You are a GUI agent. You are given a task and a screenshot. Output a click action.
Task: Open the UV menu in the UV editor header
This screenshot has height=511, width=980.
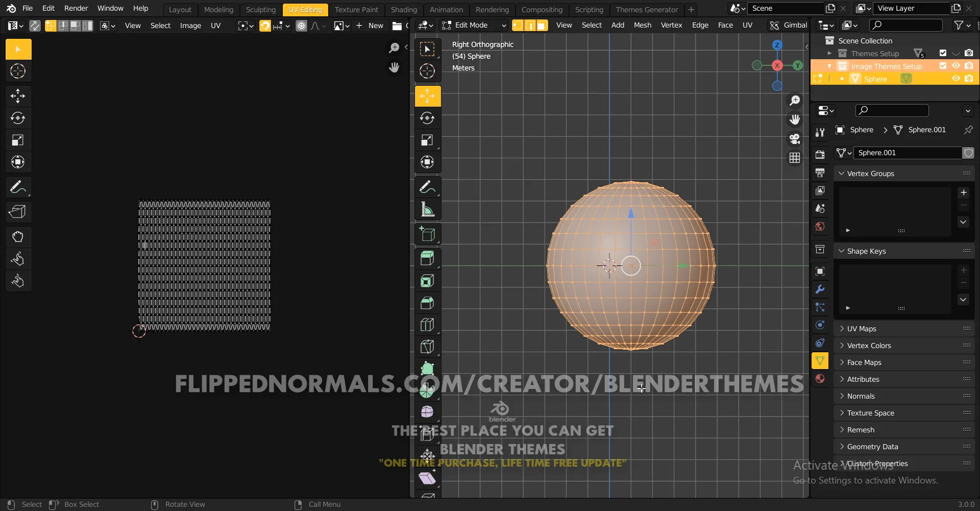point(215,25)
